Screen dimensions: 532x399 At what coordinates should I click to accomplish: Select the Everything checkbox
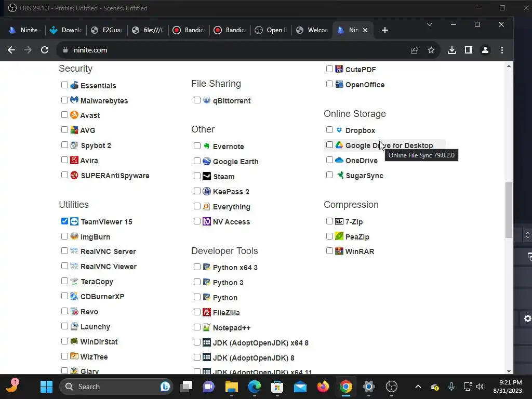197,206
